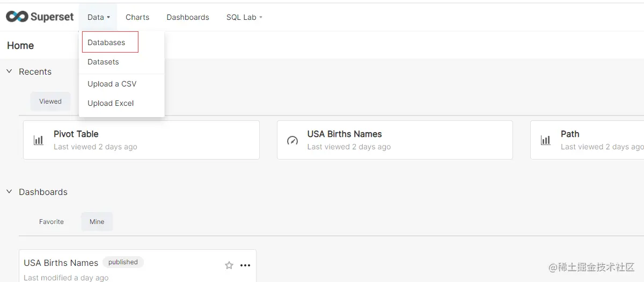Click the Pivot Table bar chart icon
The height and width of the screenshot is (282, 644).
pyautogui.click(x=39, y=140)
